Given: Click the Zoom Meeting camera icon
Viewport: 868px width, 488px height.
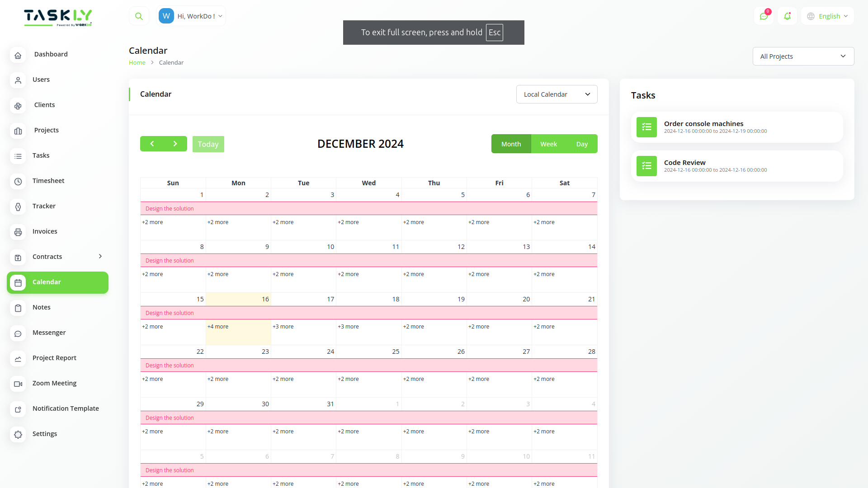Looking at the screenshot, I should (x=18, y=384).
